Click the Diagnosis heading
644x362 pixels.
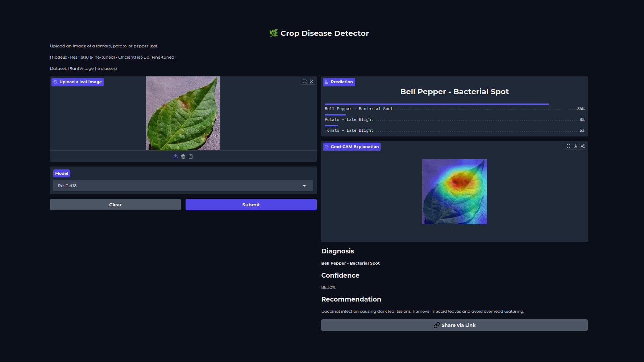338,251
